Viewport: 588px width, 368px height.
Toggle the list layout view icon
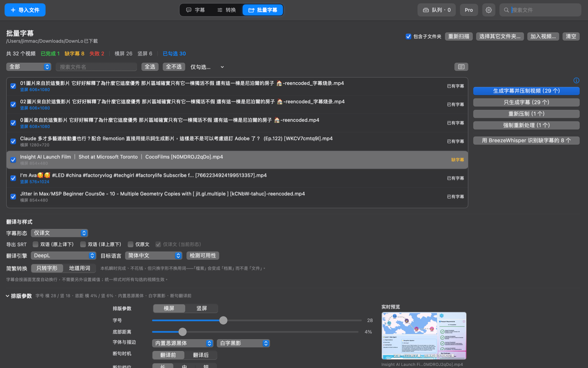click(461, 67)
